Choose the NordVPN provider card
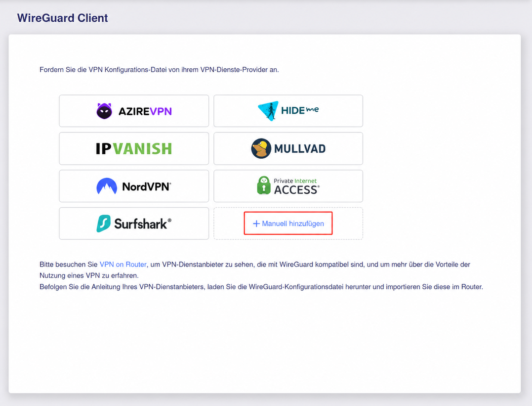 point(134,186)
